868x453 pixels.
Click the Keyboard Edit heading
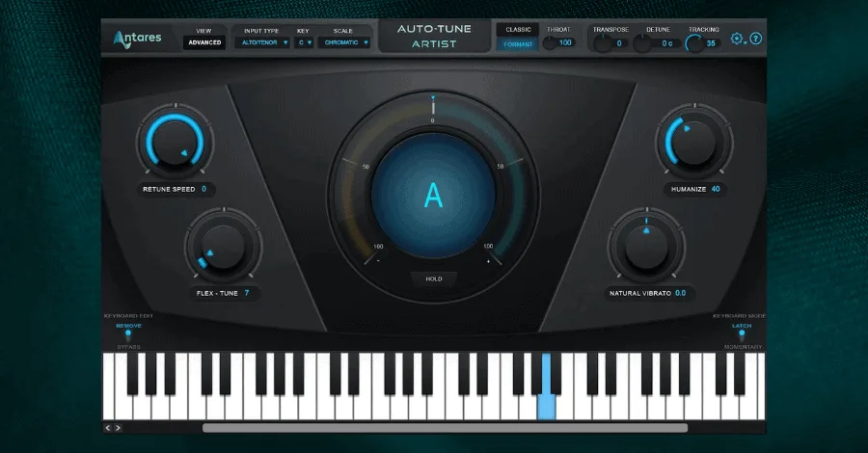coord(128,316)
